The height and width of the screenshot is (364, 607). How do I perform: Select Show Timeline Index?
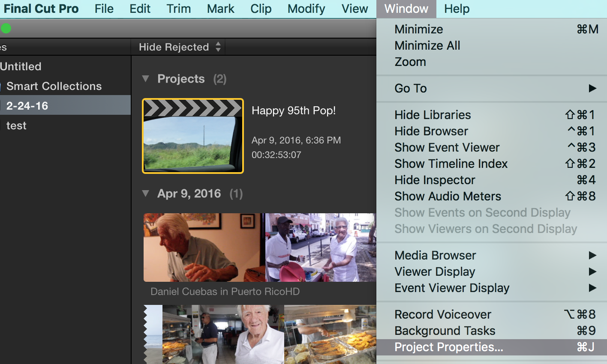pyautogui.click(x=492, y=164)
